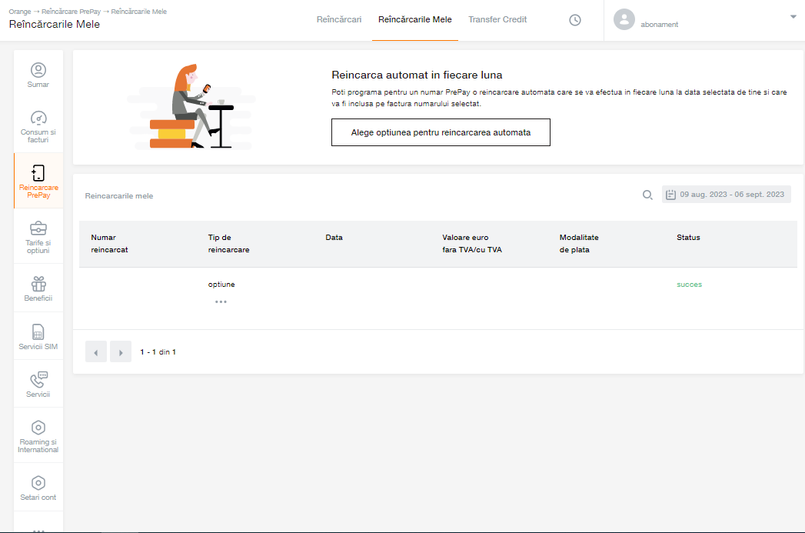Open Tarife si optiuni section
Viewport: 805px width, 533px height.
pyautogui.click(x=38, y=237)
